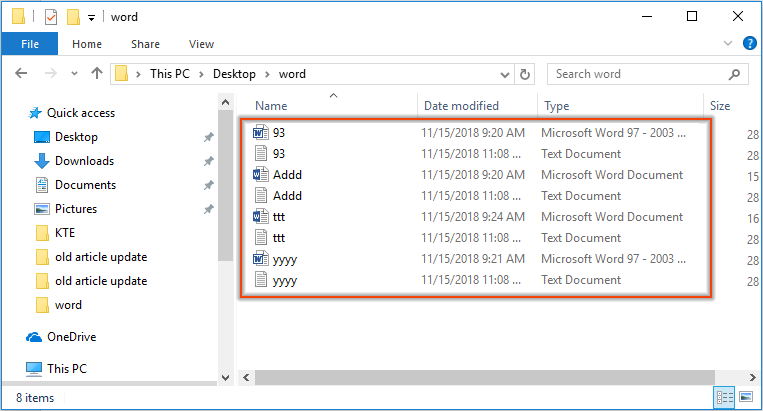Click the Up to Desktop arrow
763x411 pixels.
97,74
